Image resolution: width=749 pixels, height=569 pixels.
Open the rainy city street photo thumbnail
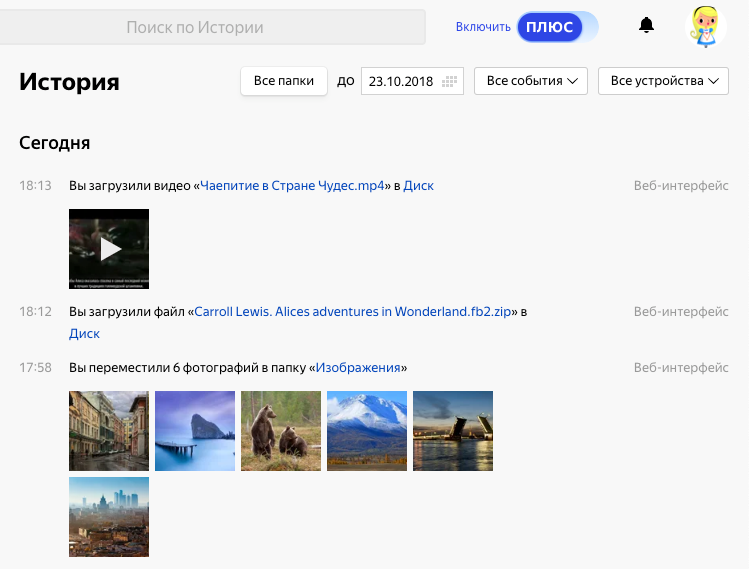[x=109, y=431]
